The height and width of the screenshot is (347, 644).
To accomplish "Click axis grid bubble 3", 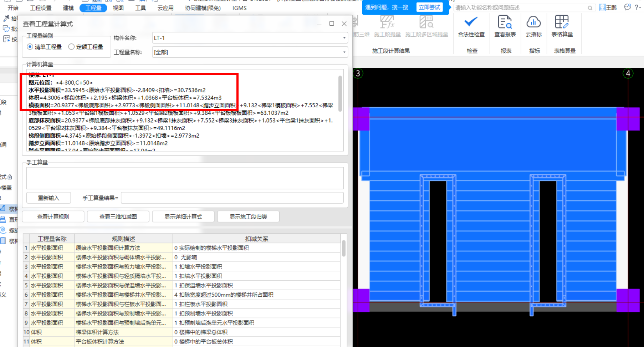I will [x=358, y=73].
